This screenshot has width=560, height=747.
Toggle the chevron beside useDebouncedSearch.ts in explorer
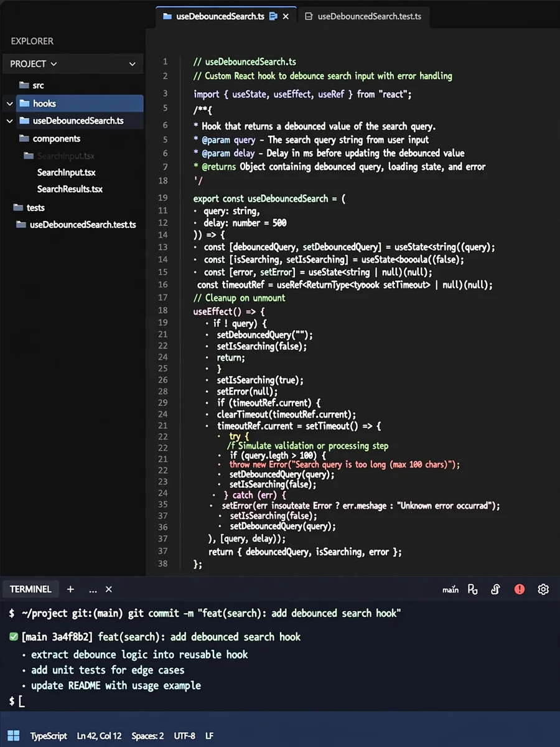[x=9, y=121]
